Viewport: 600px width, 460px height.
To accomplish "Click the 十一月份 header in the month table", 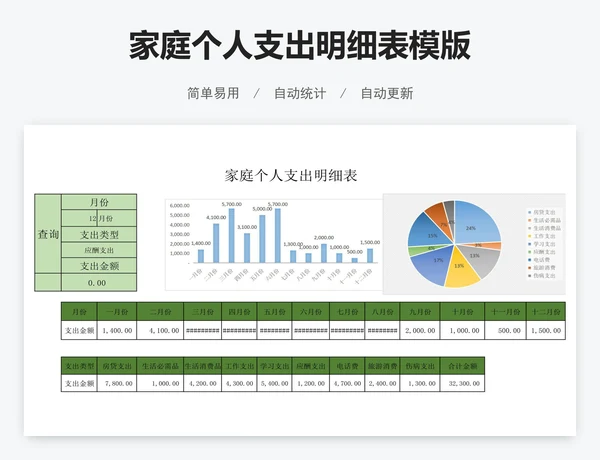I will click(505, 312).
